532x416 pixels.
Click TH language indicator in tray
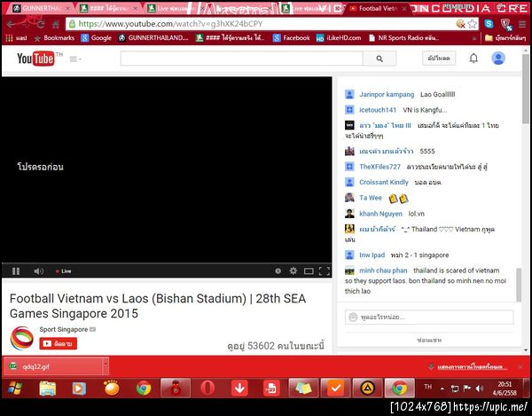tap(428, 387)
